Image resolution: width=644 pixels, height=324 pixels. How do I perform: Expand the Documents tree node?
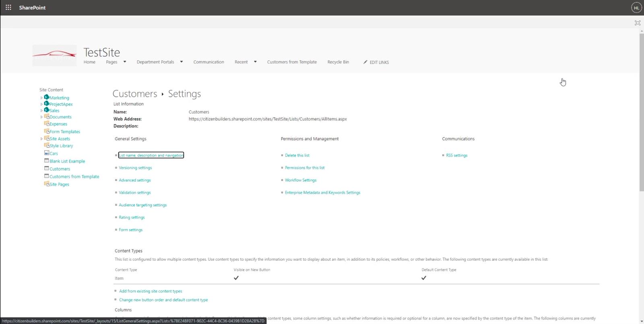[x=41, y=117]
